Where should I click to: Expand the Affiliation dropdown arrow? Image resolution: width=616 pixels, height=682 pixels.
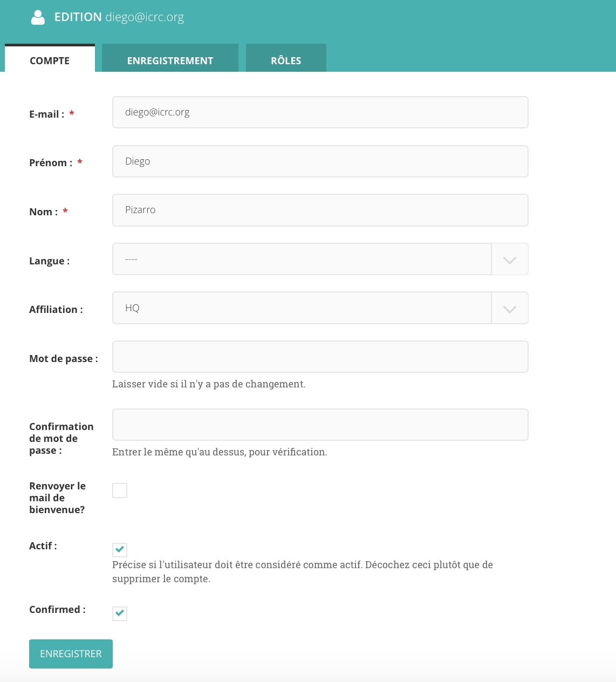pyautogui.click(x=509, y=309)
